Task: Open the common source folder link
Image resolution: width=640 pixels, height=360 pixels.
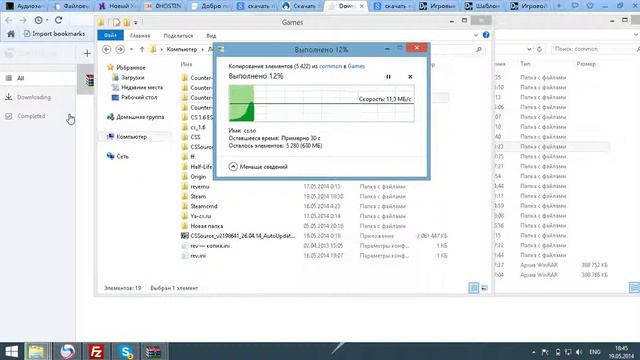Action: point(330,66)
